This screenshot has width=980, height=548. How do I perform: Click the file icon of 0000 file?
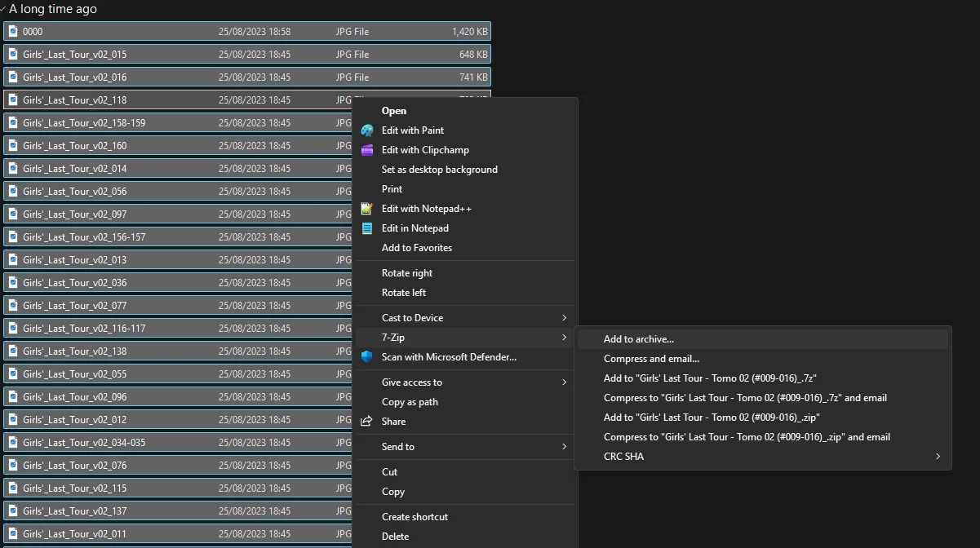click(13, 32)
